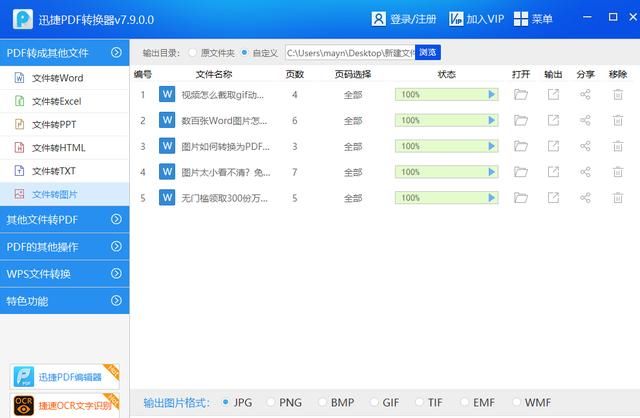Click the output directory path field
Viewport: 640px width, 418px height.
[x=350, y=53]
